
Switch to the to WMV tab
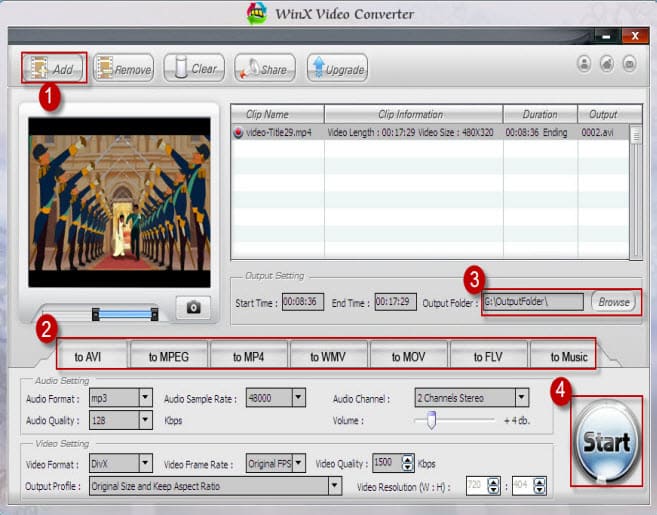click(x=328, y=357)
